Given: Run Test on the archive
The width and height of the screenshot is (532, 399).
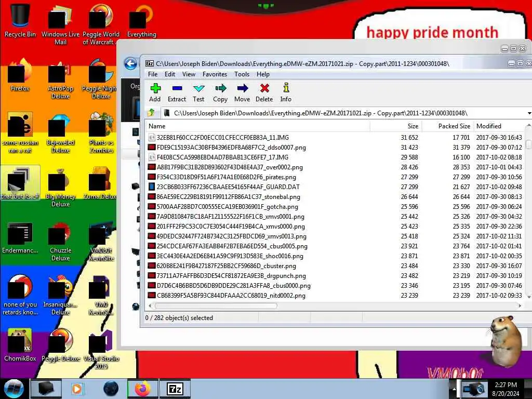Looking at the screenshot, I should (198, 92).
